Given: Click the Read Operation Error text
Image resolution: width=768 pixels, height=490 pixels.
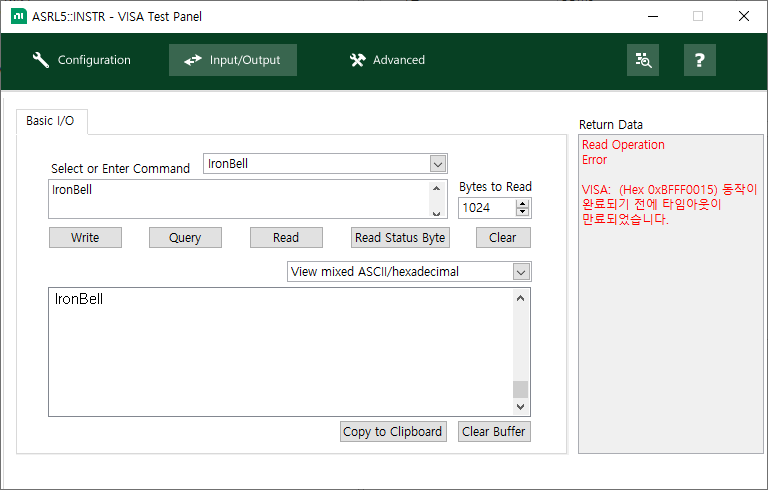Looking at the screenshot, I should coord(623,152).
